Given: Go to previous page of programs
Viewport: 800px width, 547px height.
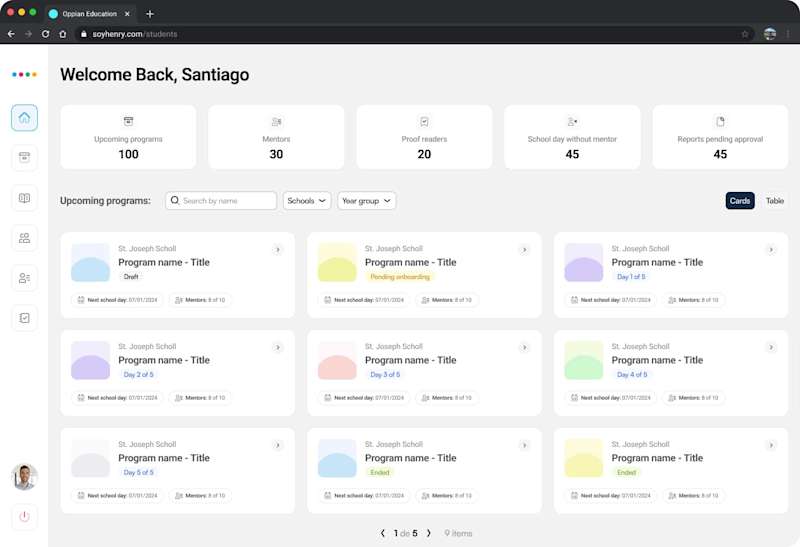Looking at the screenshot, I should click(x=383, y=533).
